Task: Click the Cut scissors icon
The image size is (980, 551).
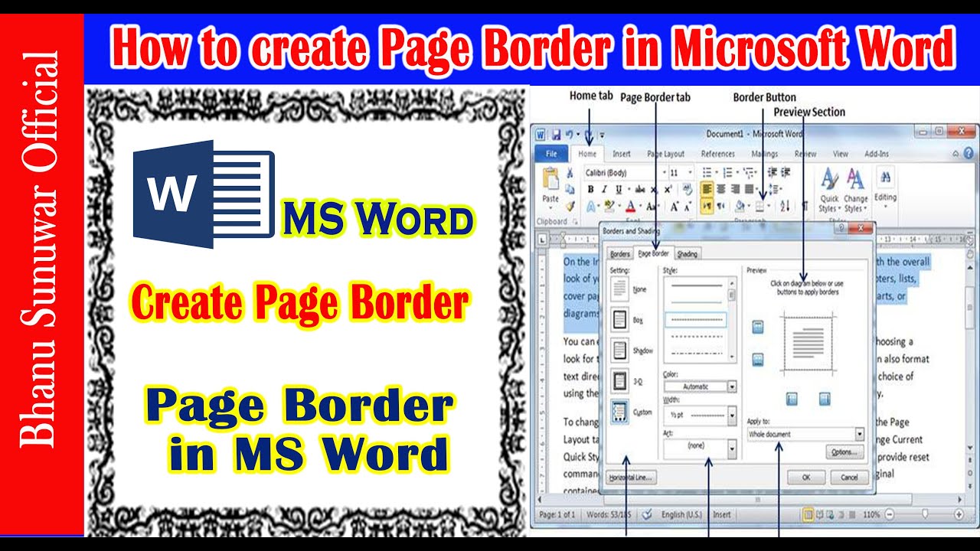Action: pyautogui.click(x=570, y=173)
